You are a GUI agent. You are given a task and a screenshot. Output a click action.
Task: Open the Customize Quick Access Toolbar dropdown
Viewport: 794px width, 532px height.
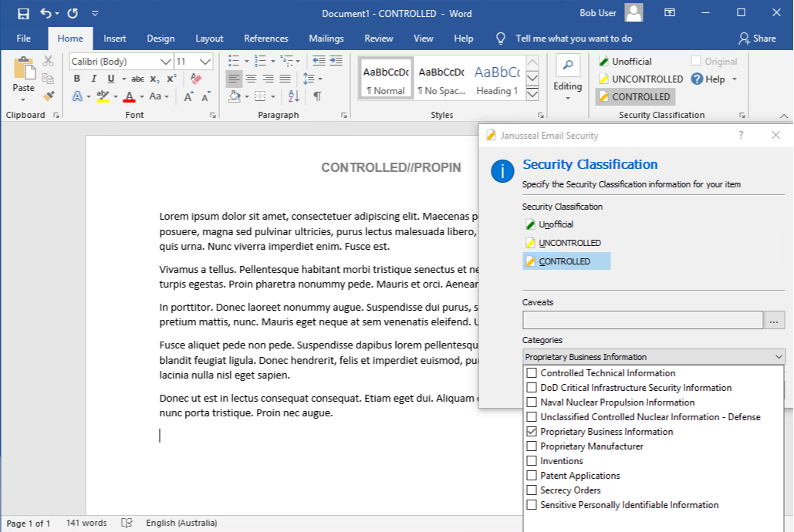point(95,14)
